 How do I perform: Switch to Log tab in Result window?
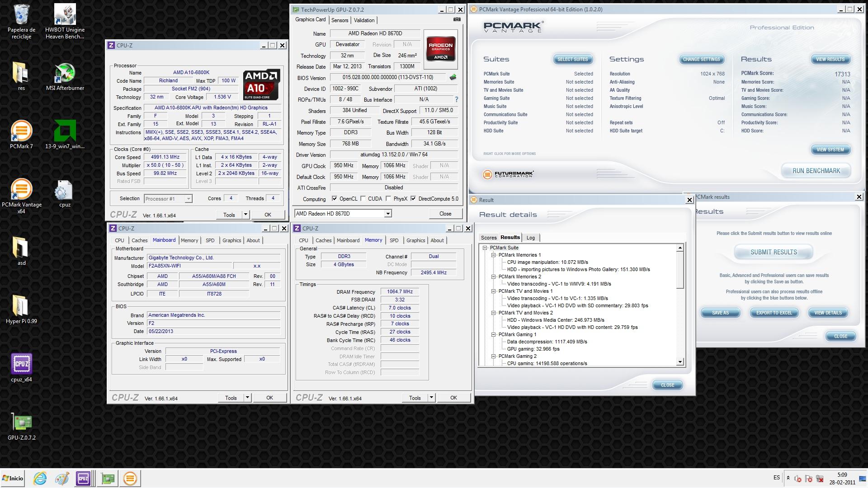tap(531, 238)
